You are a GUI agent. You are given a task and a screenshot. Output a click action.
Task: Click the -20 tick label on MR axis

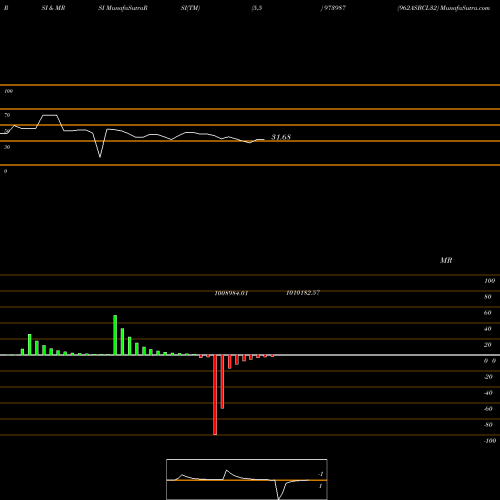pyautogui.click(x=488, y=377)
